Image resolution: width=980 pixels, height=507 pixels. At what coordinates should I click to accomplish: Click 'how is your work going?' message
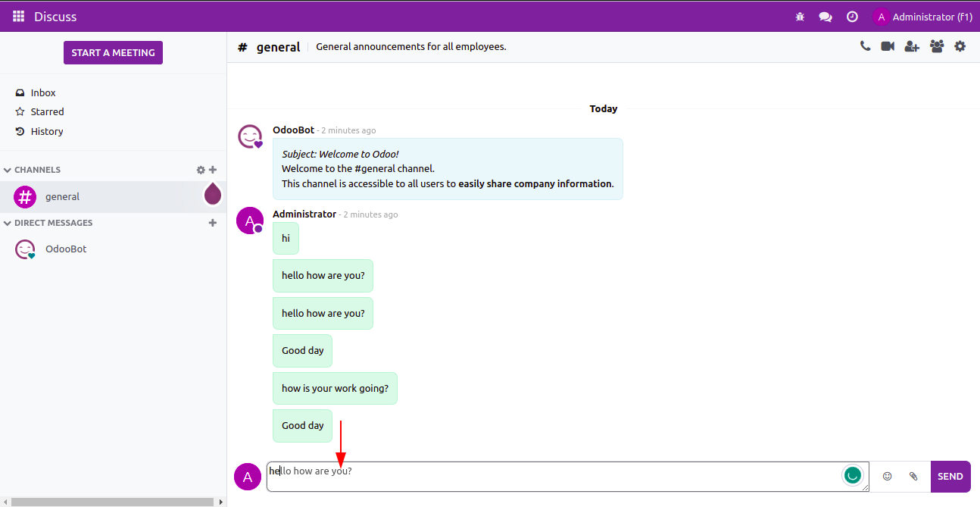pos(335,388)
